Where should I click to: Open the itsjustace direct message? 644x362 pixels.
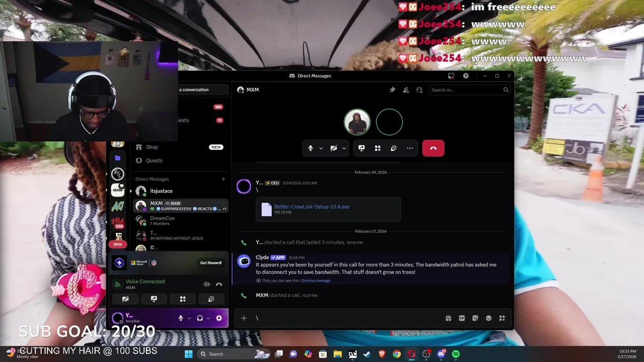point(180,191)
